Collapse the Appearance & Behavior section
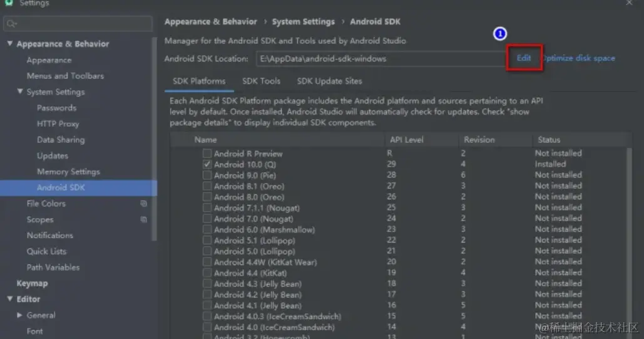This screenshot has height=339, width=644. tap(10, 44)
